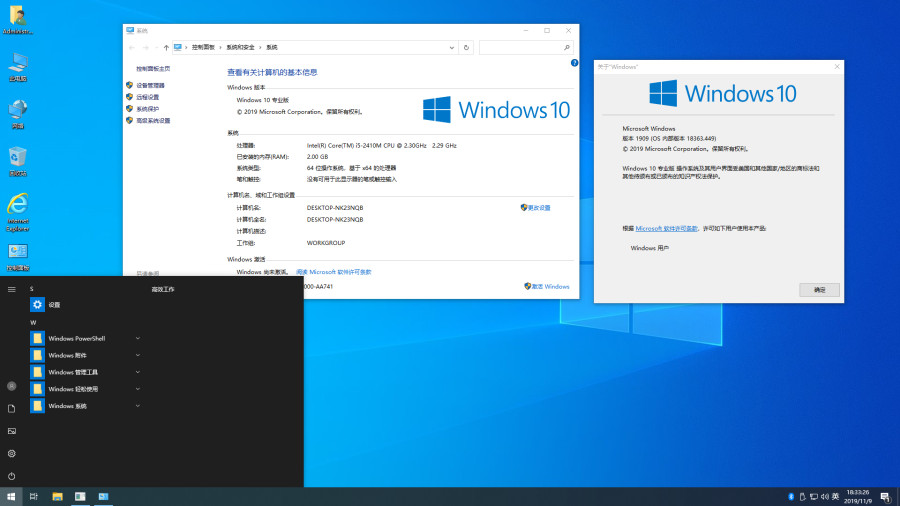Open the taskbar clock showing 2019/11/9

[858, 497]
